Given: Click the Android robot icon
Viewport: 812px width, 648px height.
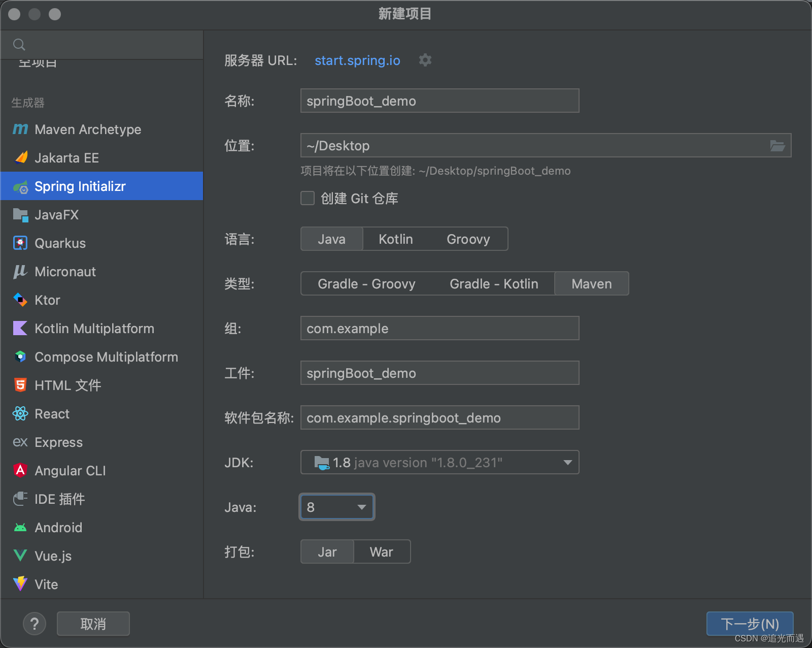Looking at the screenshot, I should [20, 528].
